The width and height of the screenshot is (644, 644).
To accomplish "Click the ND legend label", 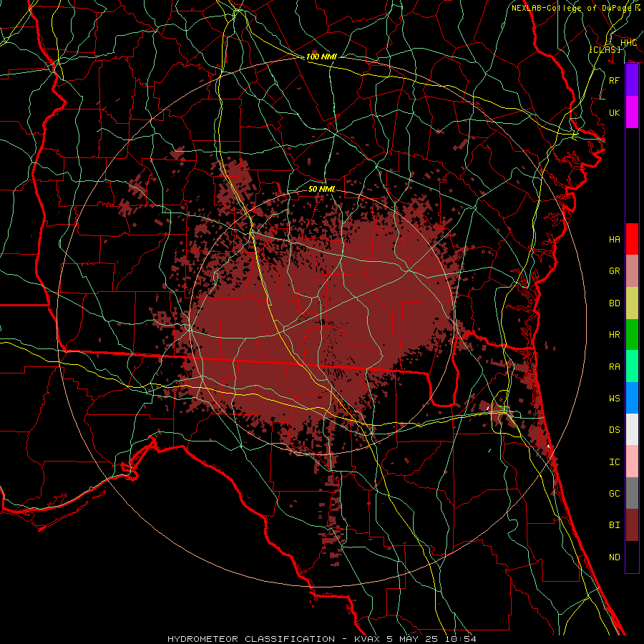I will point(615,557).
